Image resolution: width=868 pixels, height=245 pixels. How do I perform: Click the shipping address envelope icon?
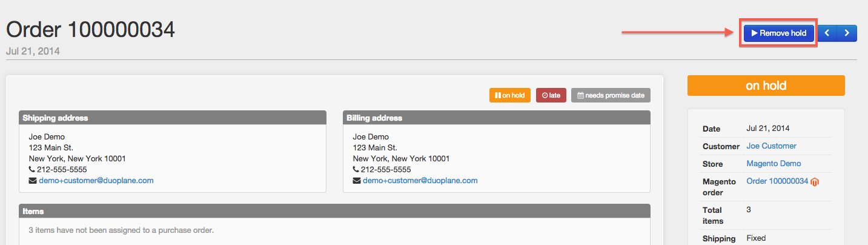click(33, 181)
